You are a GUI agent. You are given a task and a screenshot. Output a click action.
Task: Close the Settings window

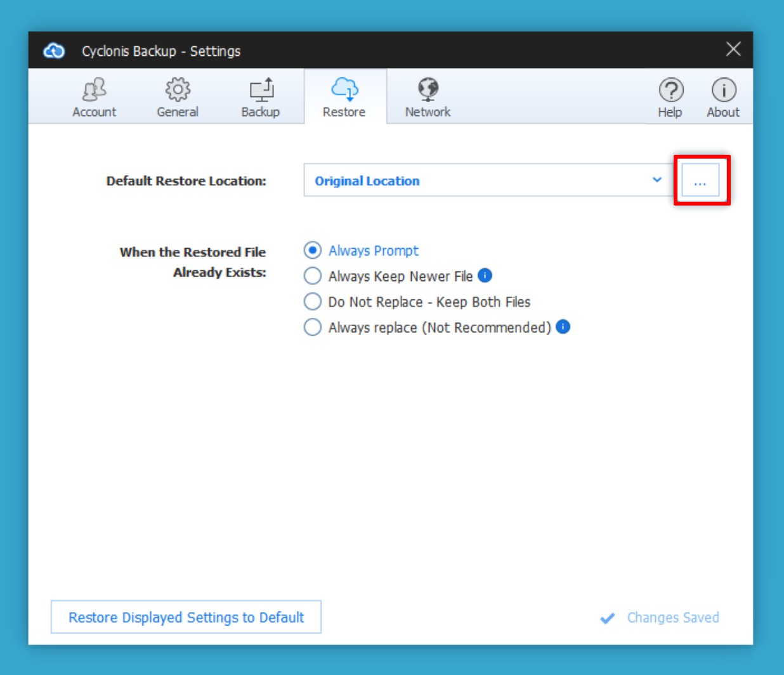[733, 49]
